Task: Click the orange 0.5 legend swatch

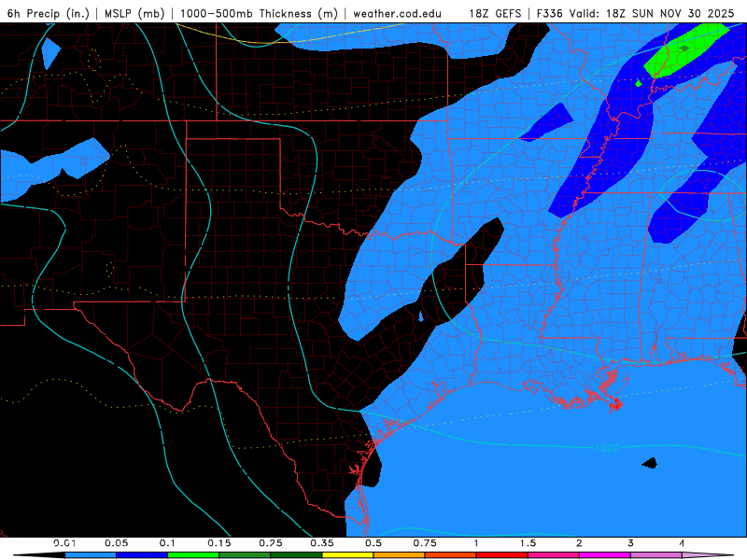Action: pos(400,555)
